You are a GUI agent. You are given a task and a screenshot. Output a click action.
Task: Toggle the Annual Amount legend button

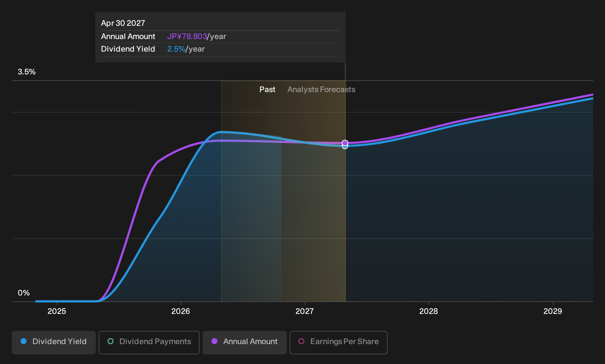245,342
